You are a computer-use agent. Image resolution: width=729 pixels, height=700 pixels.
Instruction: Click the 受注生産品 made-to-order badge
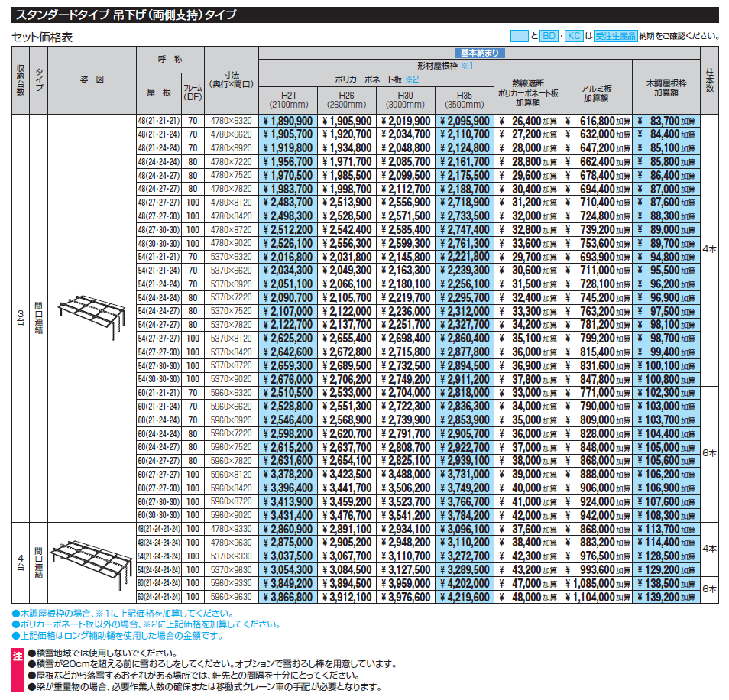coord(616,35)
